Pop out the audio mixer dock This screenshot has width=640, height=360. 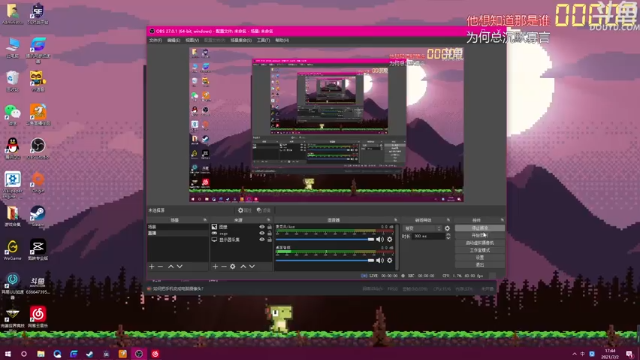(395, 220)
